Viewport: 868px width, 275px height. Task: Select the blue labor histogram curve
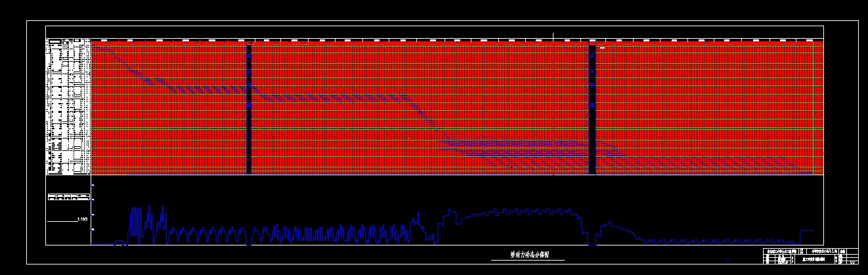(x=453, y=226)
